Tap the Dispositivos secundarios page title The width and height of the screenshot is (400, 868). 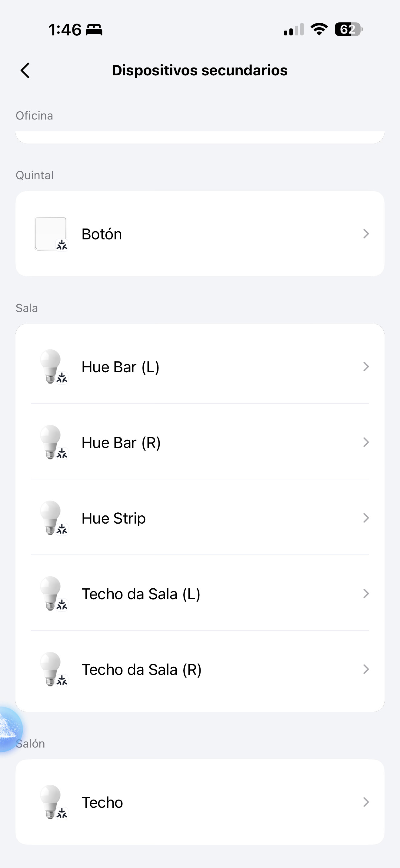[200, 71]
